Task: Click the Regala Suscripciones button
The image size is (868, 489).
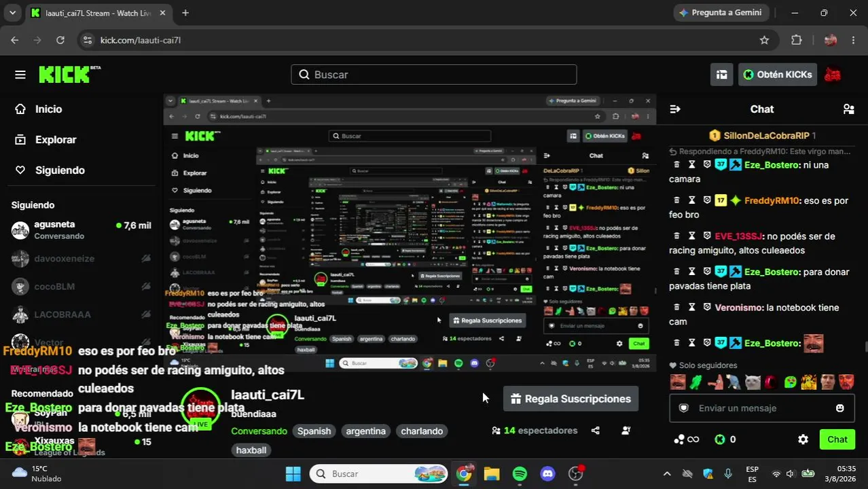Action: 571,399
